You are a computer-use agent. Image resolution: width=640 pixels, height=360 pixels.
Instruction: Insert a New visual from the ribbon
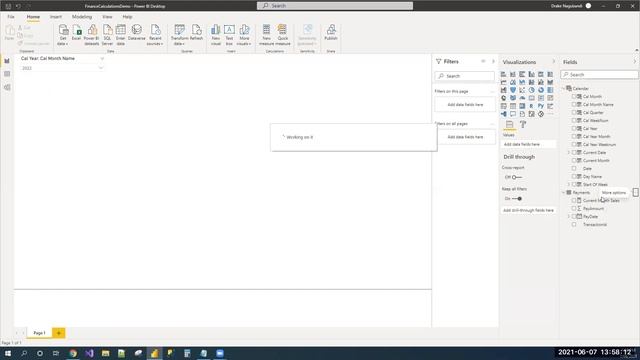click(x=216, y=34)
